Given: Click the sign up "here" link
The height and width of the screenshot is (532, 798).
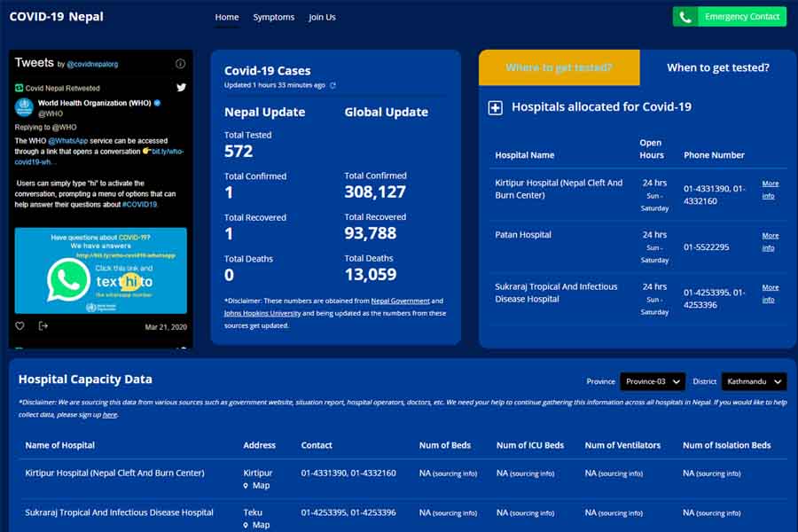Looking at the screenshot, I should tap(109, 415).
